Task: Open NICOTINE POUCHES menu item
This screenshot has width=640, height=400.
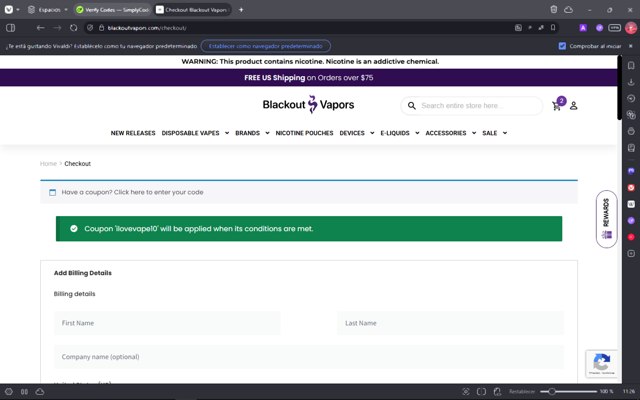Action: (x=304, y=133)
